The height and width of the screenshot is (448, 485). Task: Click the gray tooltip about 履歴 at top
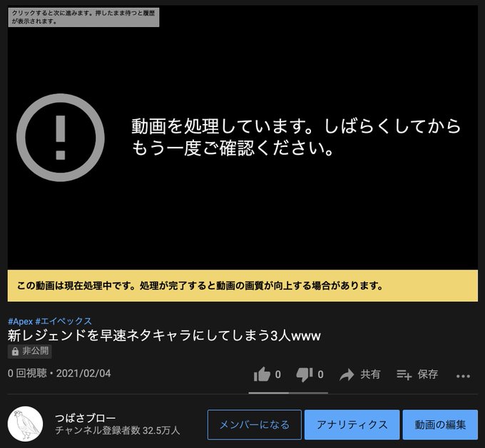coord(83,17)
